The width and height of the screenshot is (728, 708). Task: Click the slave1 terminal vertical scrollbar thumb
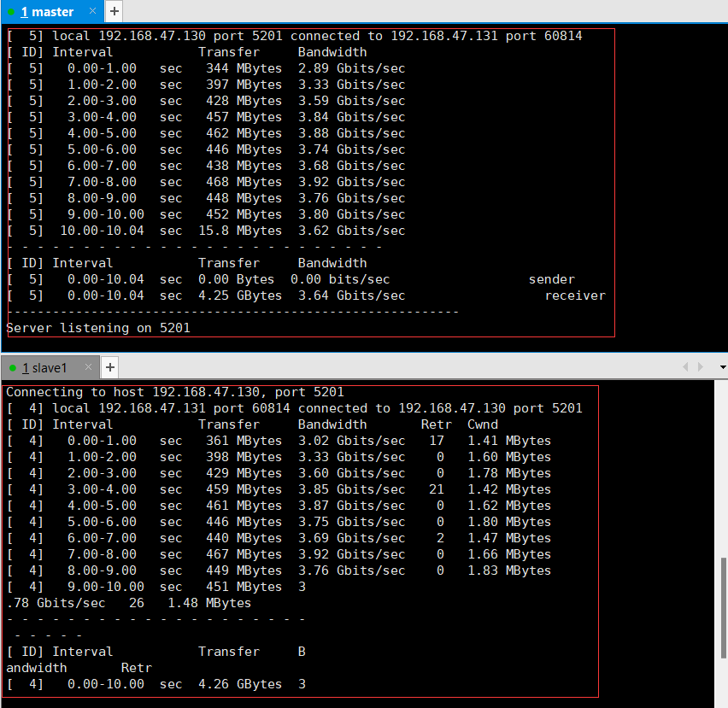click(723, 608)
